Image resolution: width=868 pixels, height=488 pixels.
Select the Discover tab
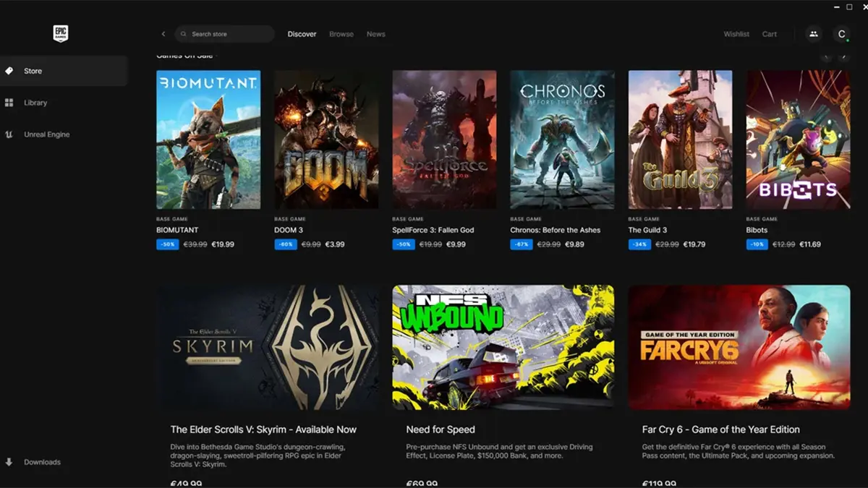[x=302, y=34]
